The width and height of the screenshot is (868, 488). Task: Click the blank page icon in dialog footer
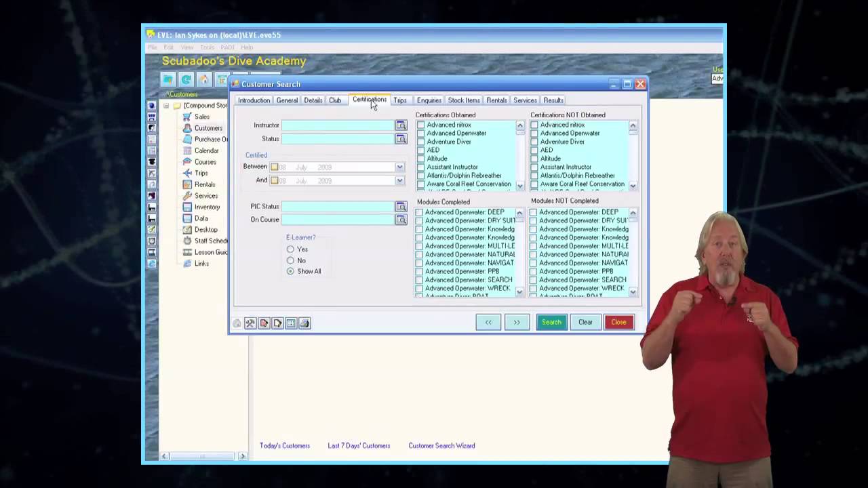pyautogui.click(x=277, y=323)
